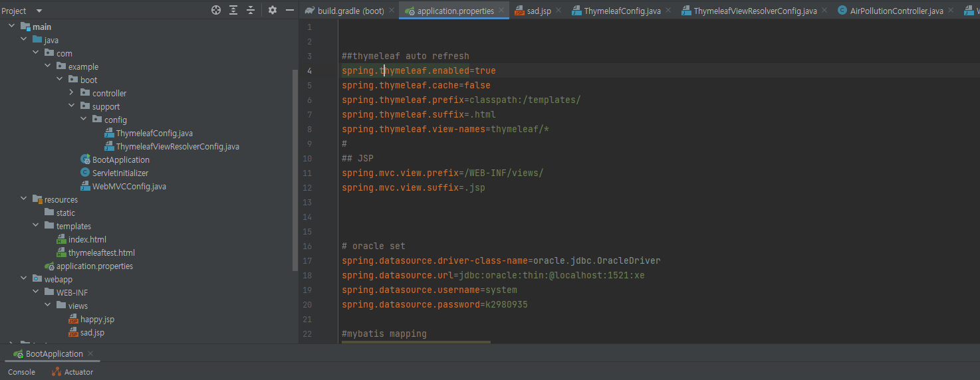Switch to ThymeleafViewResolverConfig.java tab

click(755, 11)
